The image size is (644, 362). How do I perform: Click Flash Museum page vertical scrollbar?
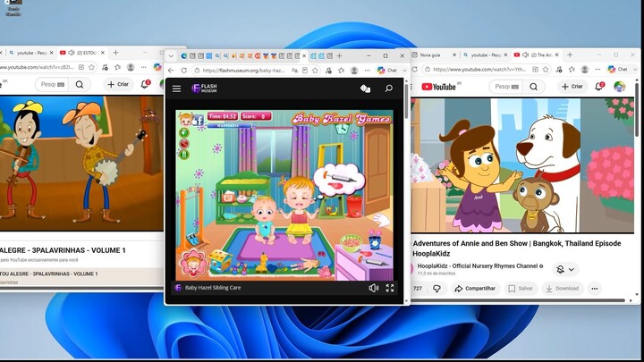point(407,100)
